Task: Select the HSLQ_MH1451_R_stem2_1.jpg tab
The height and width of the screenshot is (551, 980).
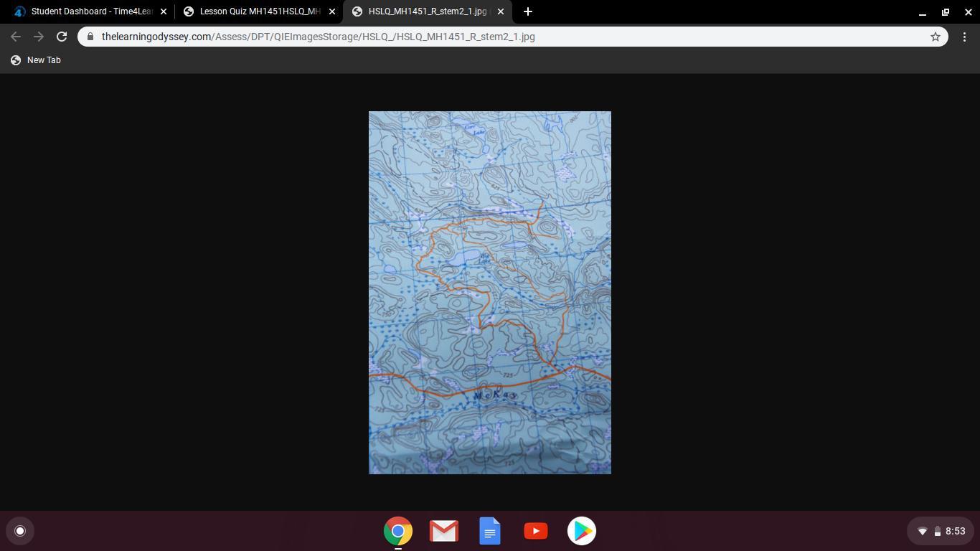Action: [x=428, y=11]
